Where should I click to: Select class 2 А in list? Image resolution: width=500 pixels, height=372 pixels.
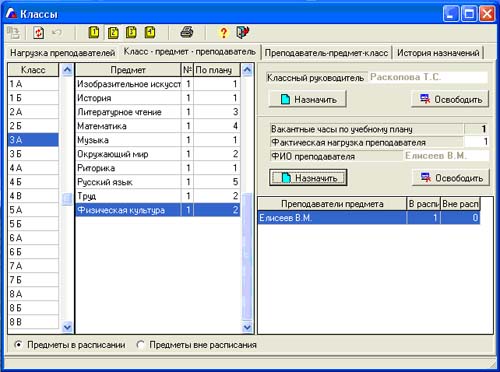[x=33, y=112]
